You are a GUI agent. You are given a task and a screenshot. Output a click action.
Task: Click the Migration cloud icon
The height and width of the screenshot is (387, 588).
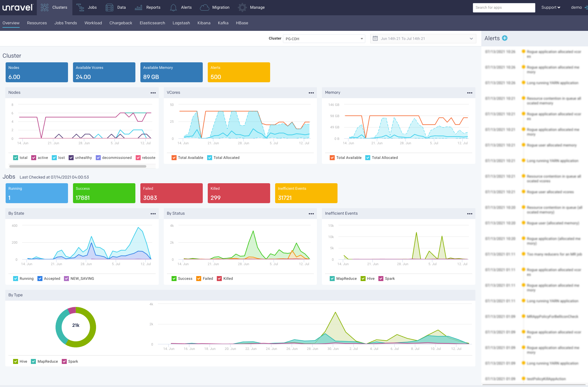coord(205,7)
